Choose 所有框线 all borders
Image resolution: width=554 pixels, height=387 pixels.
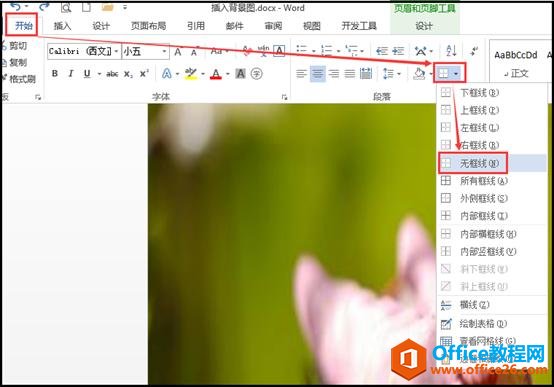(x=491, y=181)
